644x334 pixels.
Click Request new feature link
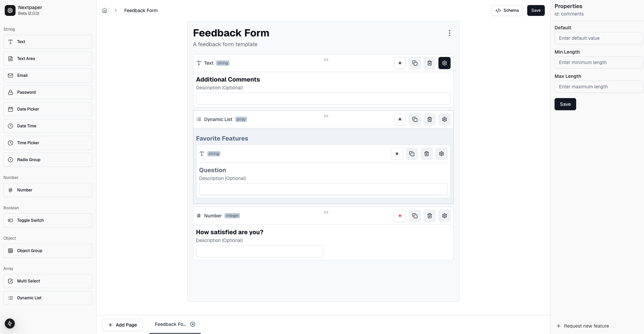click(x=586, y=326)
